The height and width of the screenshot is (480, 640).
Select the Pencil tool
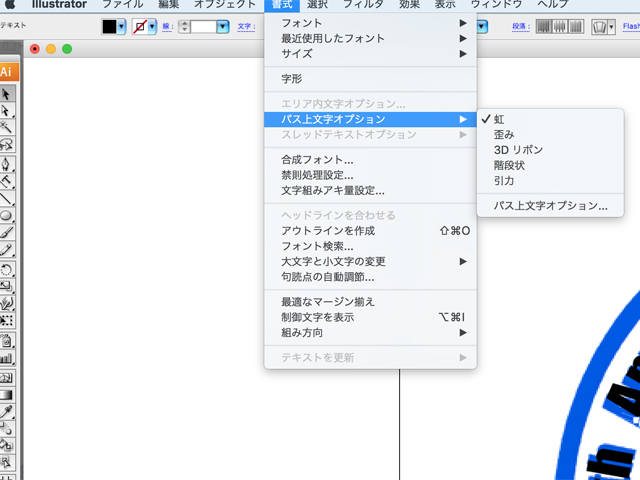click(7, 249)
